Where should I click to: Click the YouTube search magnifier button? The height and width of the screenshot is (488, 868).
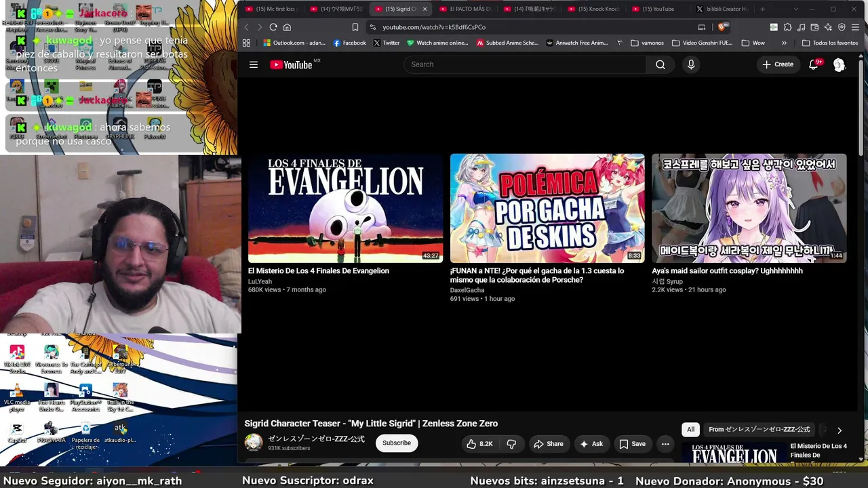point(660,64)
